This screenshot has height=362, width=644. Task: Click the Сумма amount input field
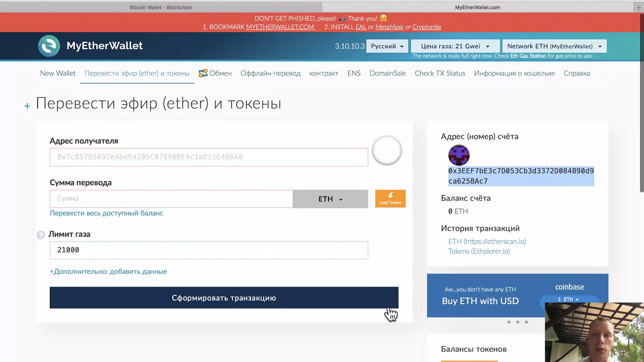[171, 199]
